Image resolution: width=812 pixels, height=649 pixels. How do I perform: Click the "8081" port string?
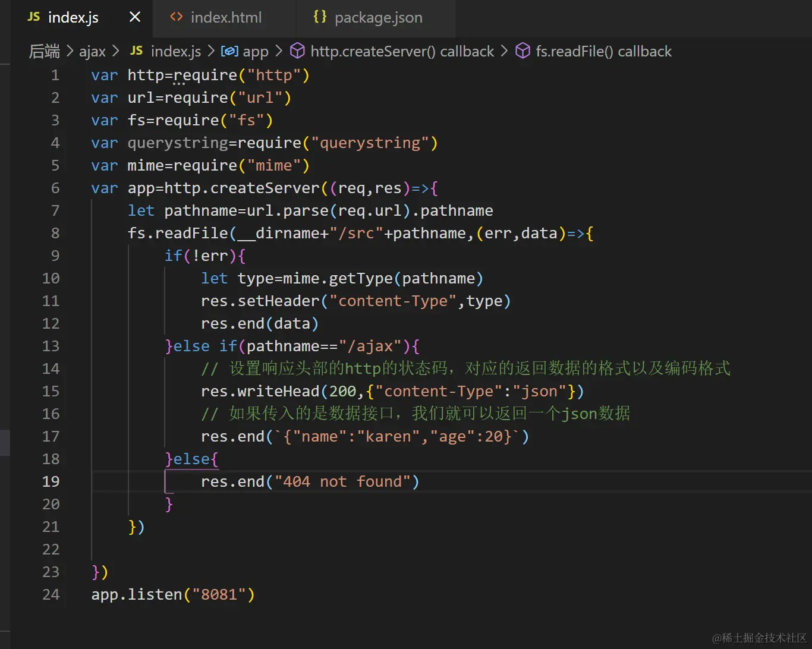(219, 595)
